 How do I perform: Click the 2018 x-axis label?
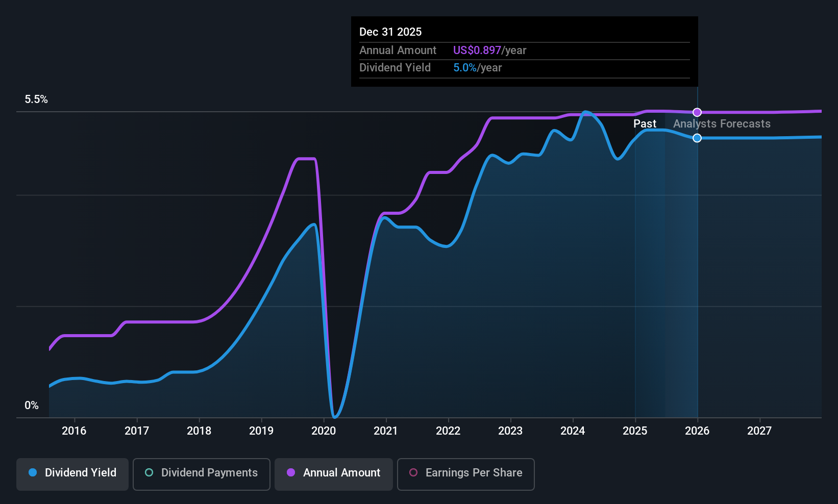point(199,431)
